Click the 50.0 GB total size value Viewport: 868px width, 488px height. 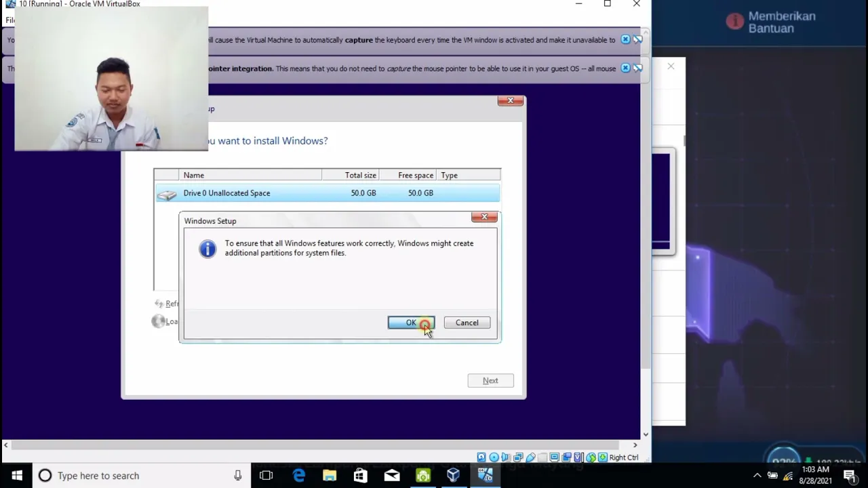click(x=363, y=193)
